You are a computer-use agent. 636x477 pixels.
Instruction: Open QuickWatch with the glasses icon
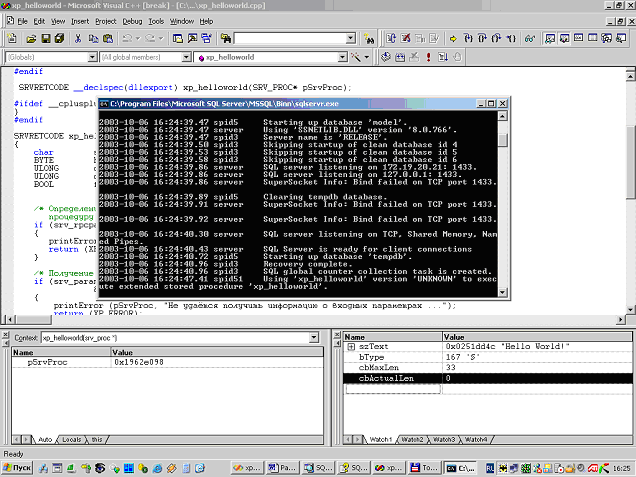(530, 39)
